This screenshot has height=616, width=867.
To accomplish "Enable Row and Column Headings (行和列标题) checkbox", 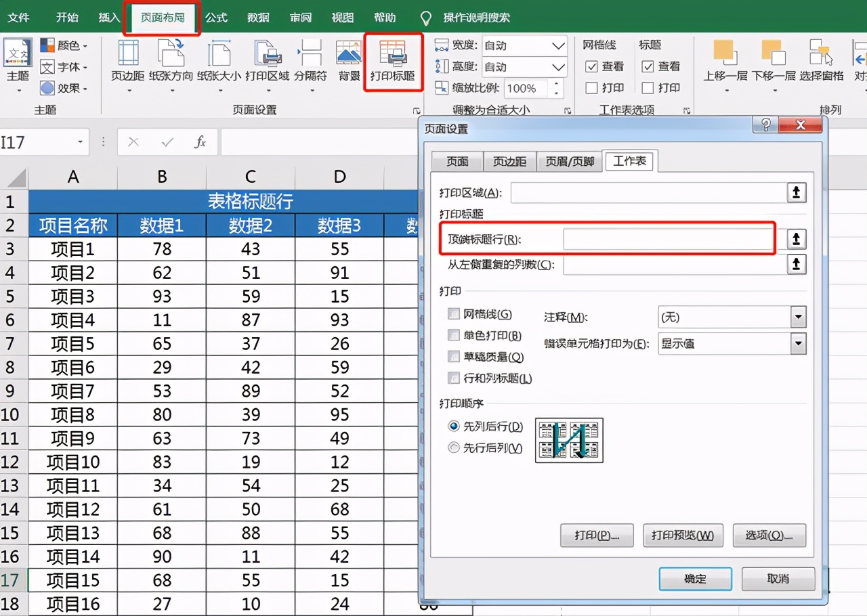I will click(454, 378).
